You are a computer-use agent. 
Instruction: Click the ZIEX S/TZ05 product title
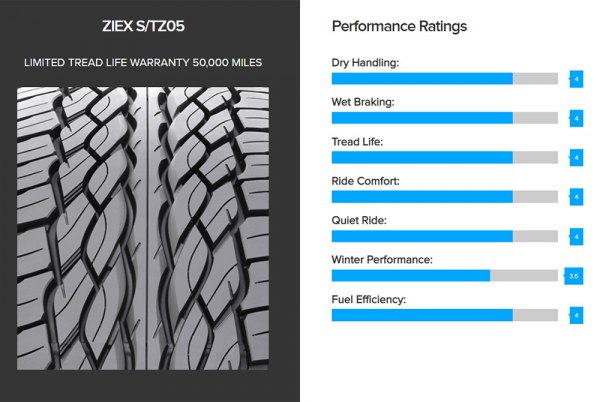click(148, 25)
